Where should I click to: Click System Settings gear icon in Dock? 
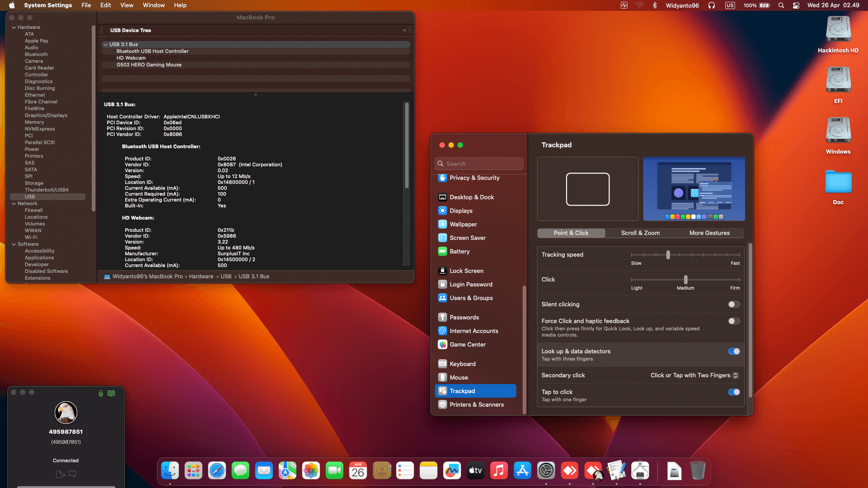point(546,471)
